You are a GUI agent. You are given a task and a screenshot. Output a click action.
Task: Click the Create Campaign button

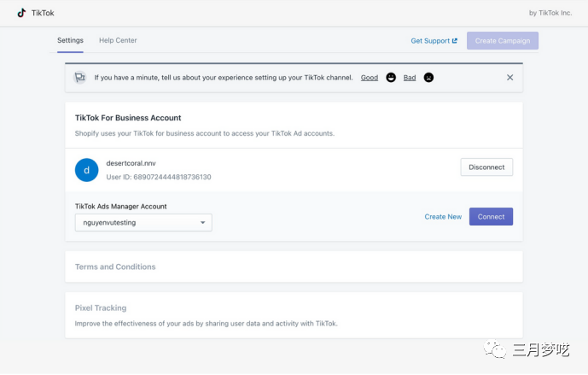(x=502, y=41)
